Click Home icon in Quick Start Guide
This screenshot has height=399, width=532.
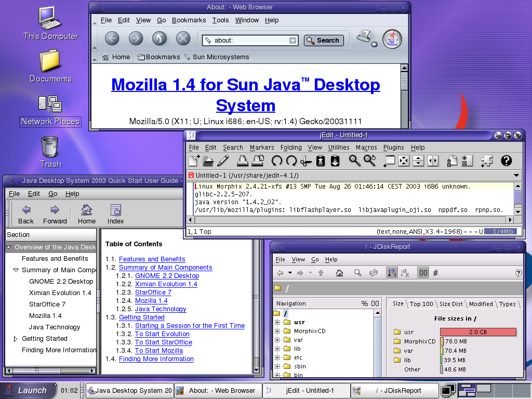click(x=87, y=214)
